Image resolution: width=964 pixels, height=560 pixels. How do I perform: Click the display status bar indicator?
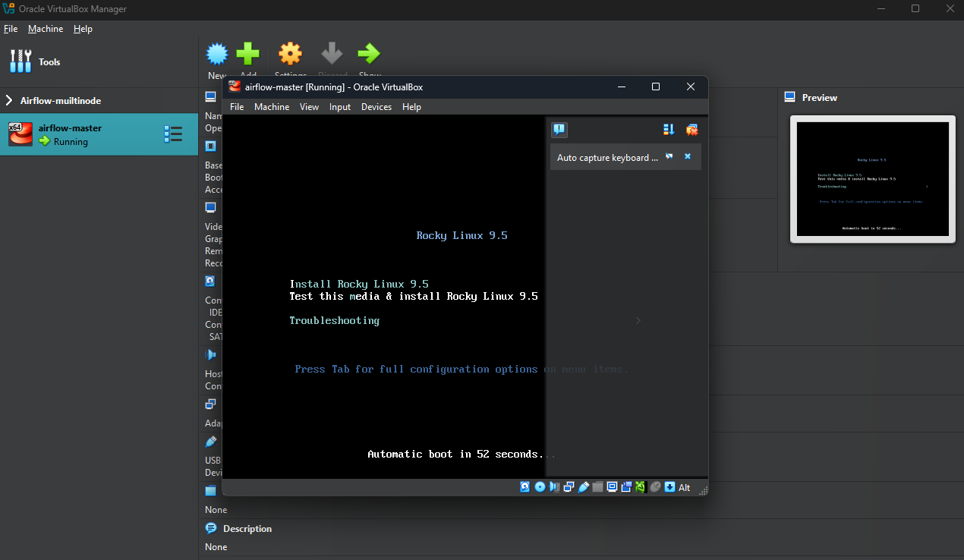(x=612, y=487)
